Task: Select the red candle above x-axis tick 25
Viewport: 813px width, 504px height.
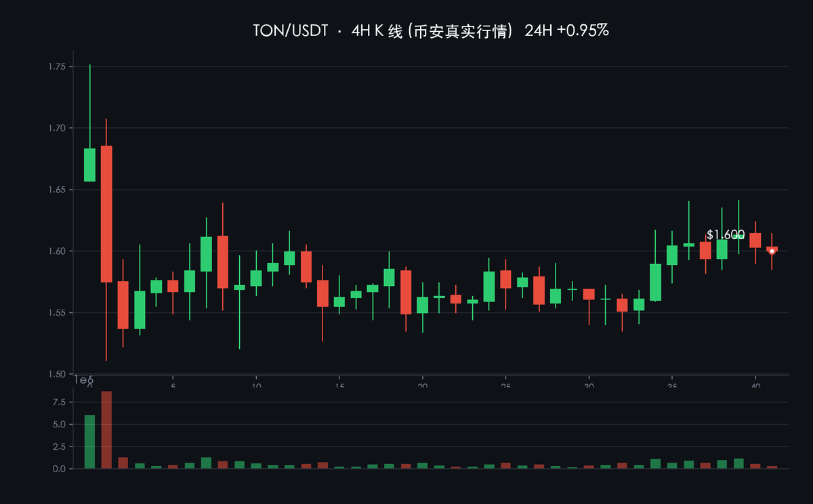Action: click(x=505, y=279)
